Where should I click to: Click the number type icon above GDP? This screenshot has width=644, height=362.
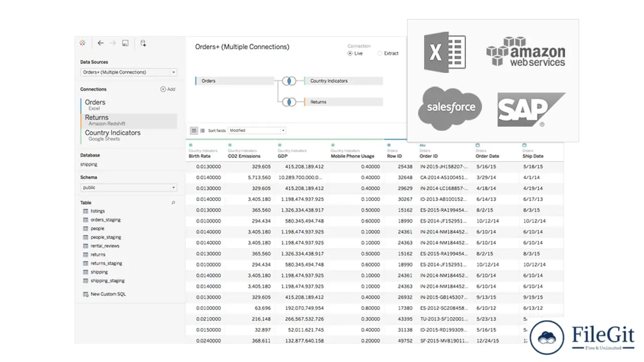279,145
